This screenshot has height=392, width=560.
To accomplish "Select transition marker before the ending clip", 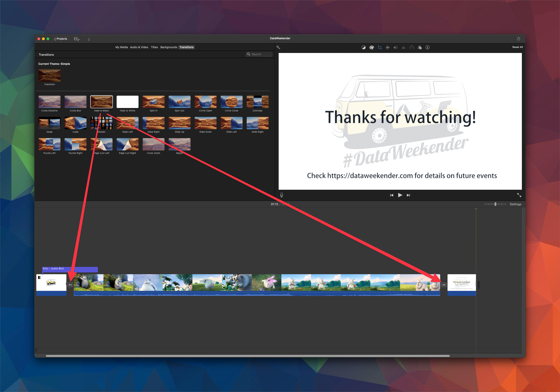I will [x=444, y=285].
